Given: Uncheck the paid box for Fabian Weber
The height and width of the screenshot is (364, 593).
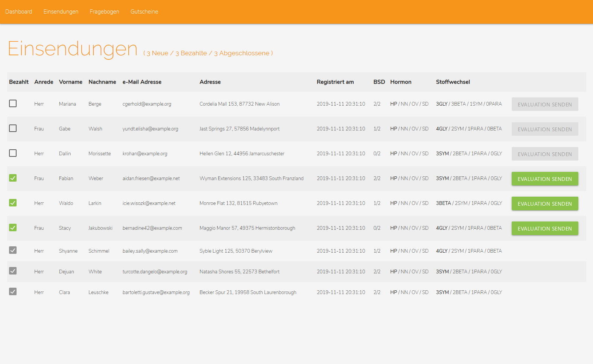Looking at the screenshot, I should coord(13,178).
